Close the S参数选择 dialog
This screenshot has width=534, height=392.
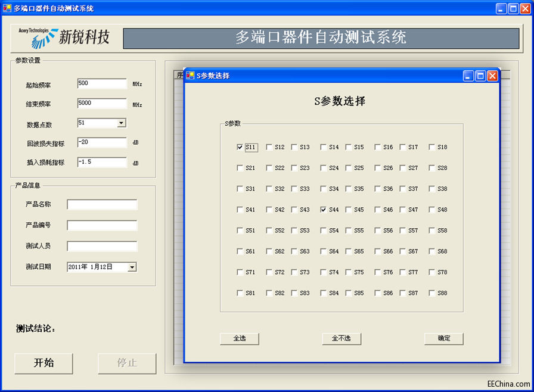(492, 76)
